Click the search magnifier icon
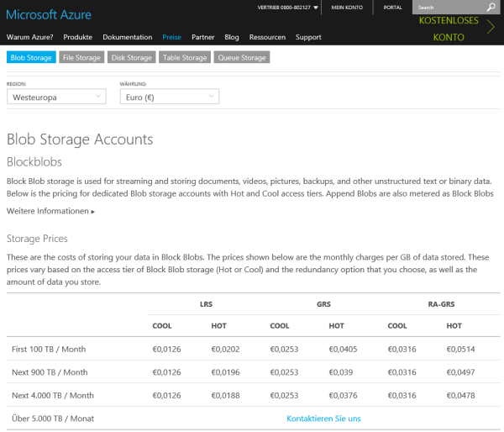504x432 pixels. point(491,8)
